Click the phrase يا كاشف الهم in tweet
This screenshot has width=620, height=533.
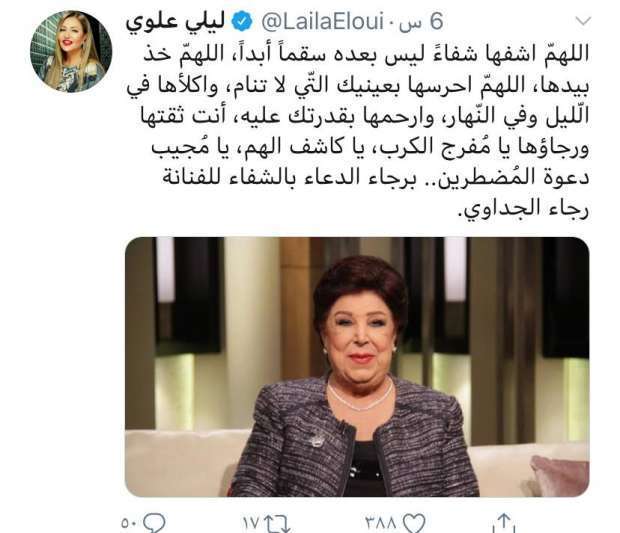click(x=300, y=147)
